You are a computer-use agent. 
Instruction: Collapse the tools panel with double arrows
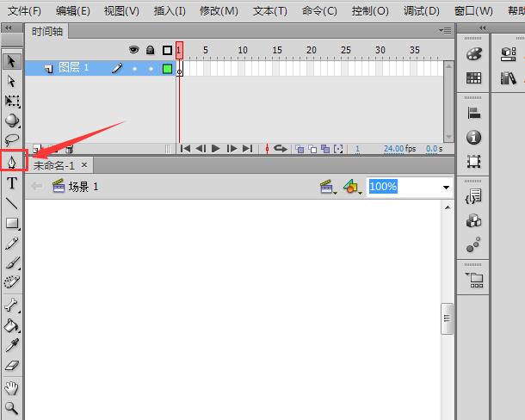point(9,28)
